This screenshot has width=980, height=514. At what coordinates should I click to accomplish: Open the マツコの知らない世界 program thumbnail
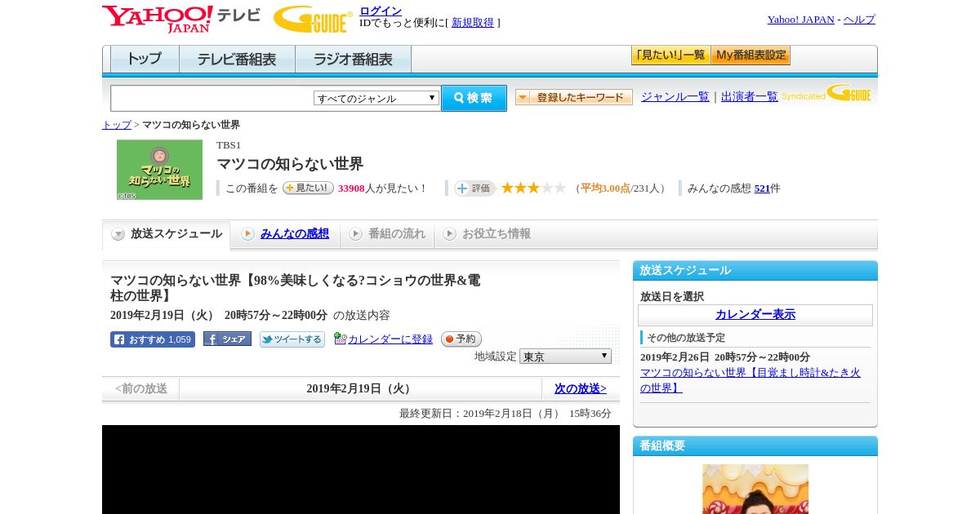[159, 170]
